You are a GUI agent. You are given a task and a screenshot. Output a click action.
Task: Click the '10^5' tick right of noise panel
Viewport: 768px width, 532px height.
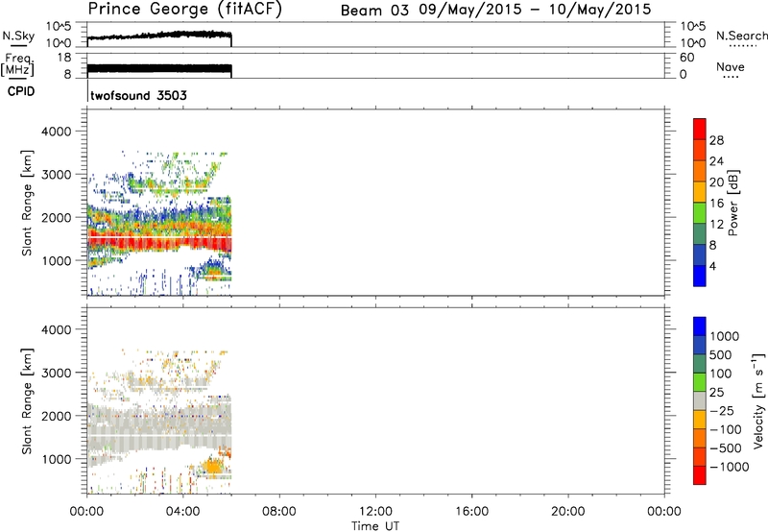click(x=692, y=26)
